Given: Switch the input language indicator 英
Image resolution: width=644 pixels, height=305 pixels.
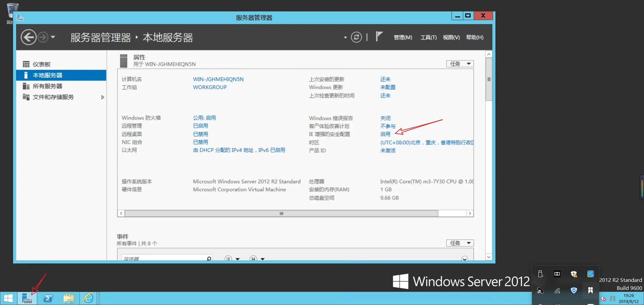Looking at the screenshot, I should coord(612,299).
